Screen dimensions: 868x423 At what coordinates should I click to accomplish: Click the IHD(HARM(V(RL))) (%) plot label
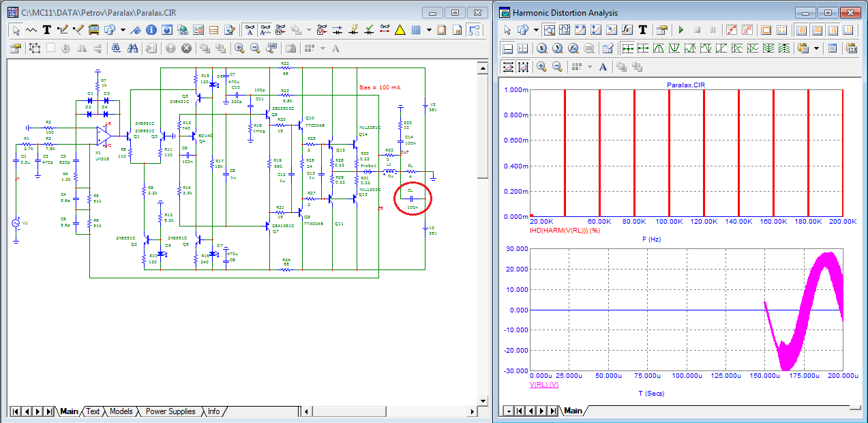[x=565, y=231]
